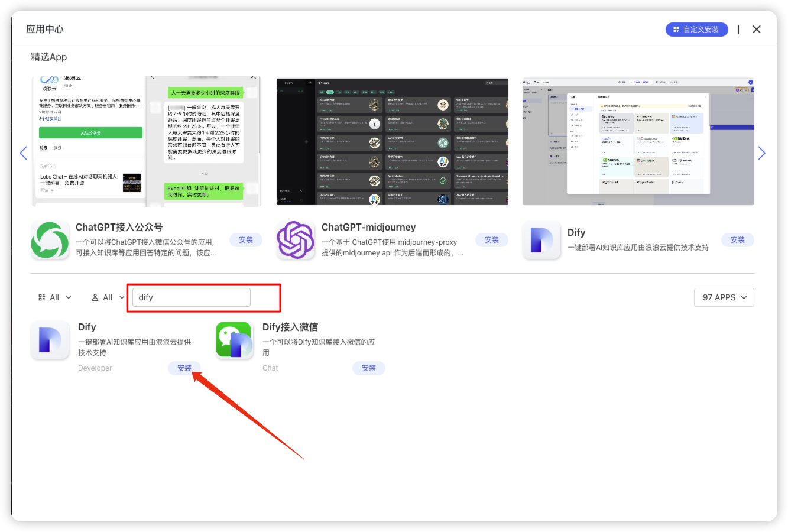Click the person icon in author filter
The height and width of the screenshot is (532, 788).
click(95, 297)
